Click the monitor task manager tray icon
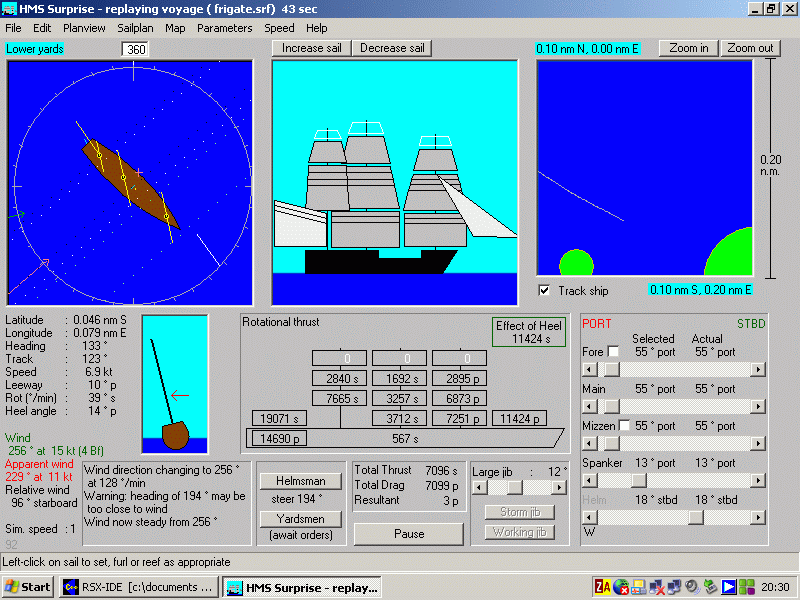 point(639,587)
